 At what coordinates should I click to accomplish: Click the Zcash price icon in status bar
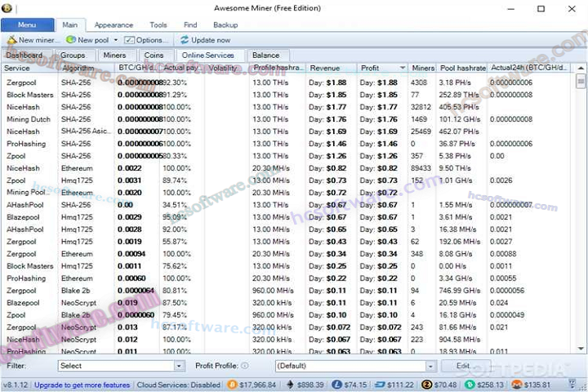click(427, 385)
